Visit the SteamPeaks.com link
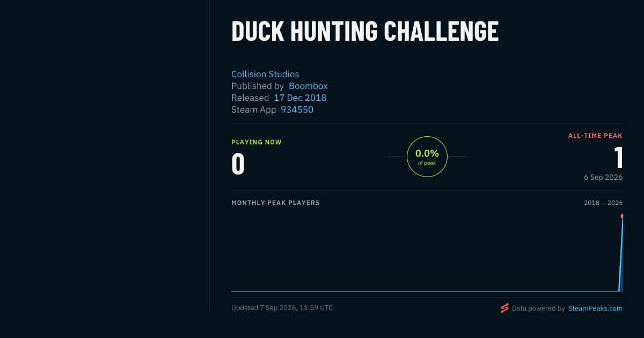The image size is (644, 338). coord(595,308)
